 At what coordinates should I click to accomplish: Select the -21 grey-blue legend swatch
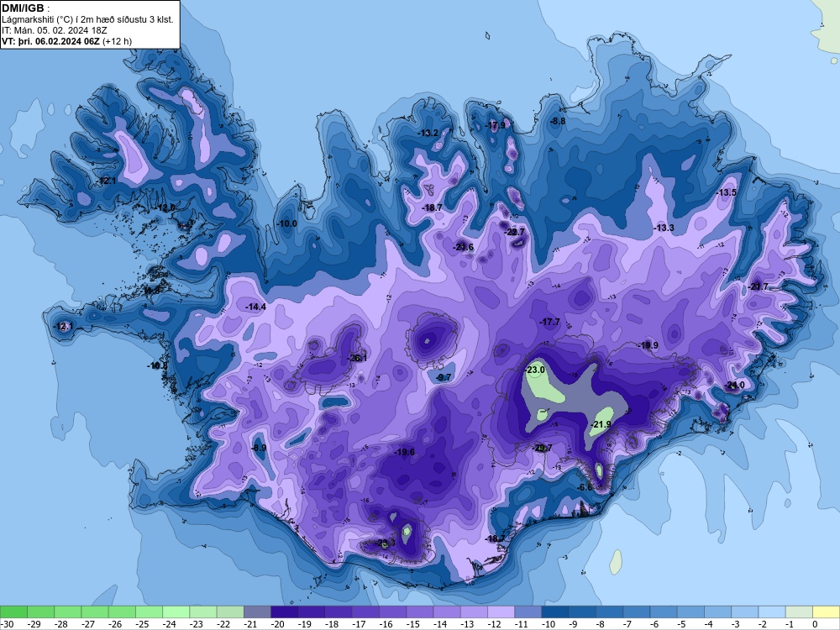(257, 612)
